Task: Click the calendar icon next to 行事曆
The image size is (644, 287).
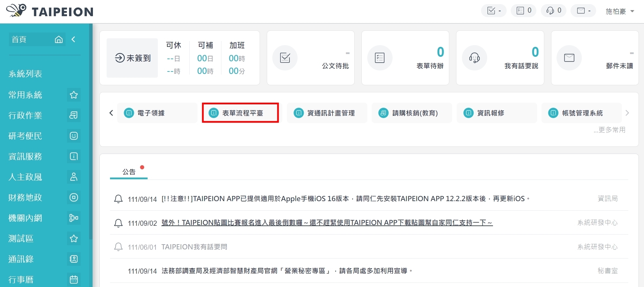Action: tap(74, 279)
